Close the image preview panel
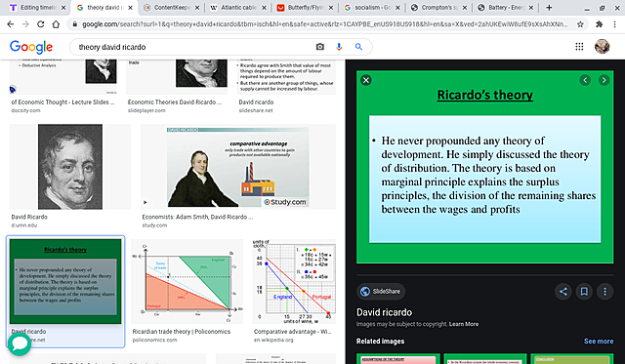Image resolution: width=625 pixels, height=364 pixels. (x=366, y=80)
